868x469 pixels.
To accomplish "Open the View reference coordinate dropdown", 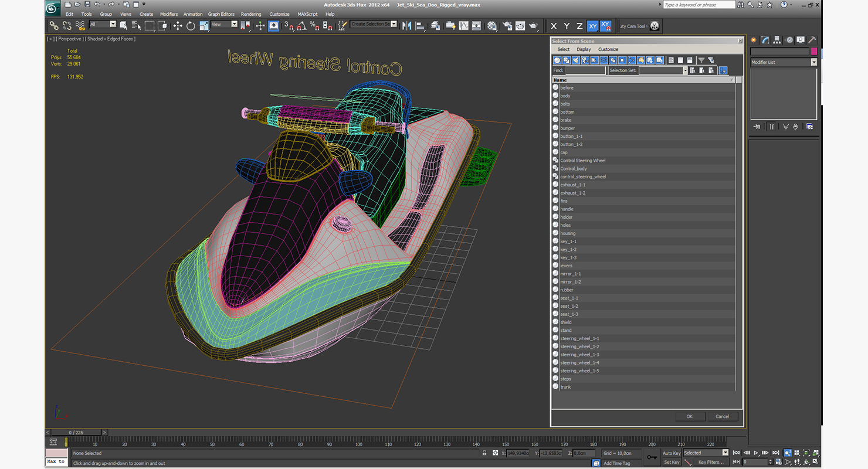I will point(224,25).
